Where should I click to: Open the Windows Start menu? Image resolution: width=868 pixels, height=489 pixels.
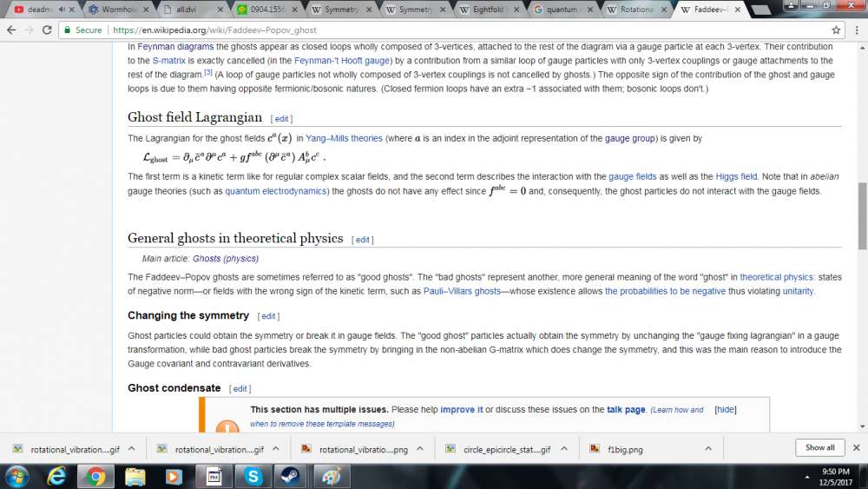click(16, 476)
